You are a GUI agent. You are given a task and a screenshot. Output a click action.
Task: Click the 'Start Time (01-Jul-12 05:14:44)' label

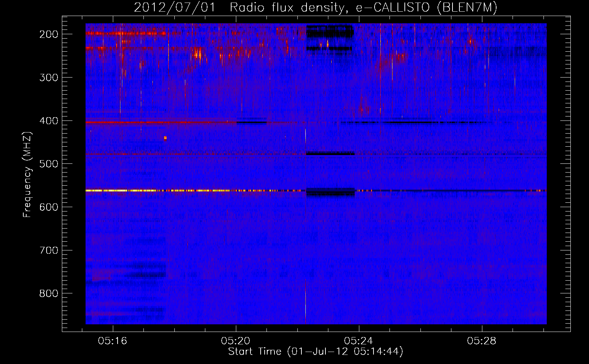(316, 352)
